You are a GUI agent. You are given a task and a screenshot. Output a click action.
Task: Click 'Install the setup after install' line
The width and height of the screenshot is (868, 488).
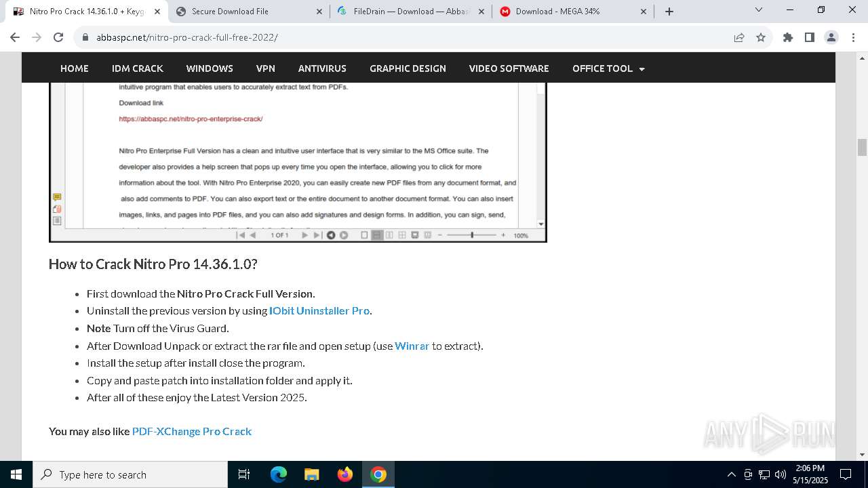coord(196,363)
